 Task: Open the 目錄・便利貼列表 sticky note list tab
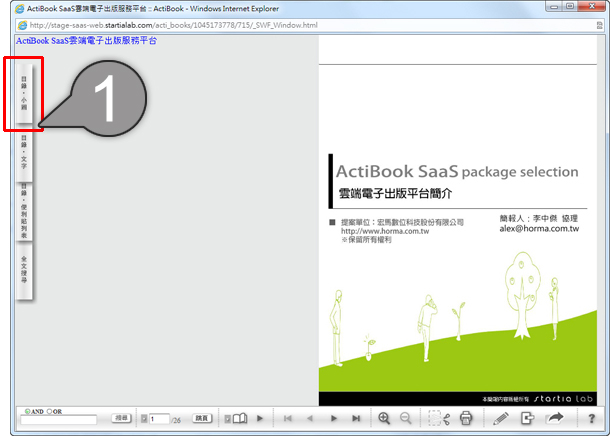pyautogui.click(x=24, y=211)
